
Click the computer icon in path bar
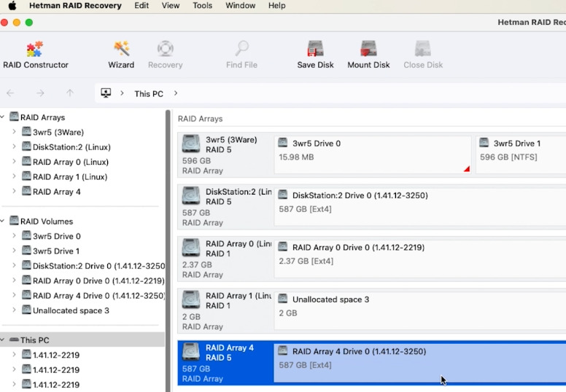coord(106,93)
